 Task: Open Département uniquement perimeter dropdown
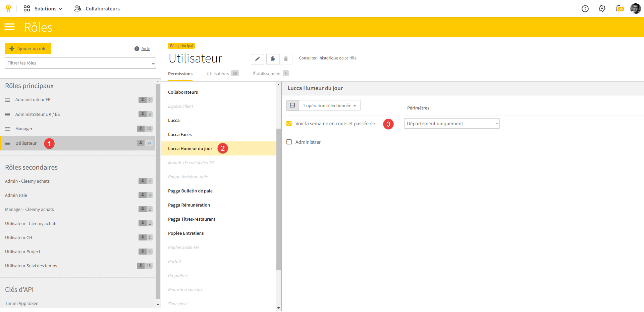point(452,124)
